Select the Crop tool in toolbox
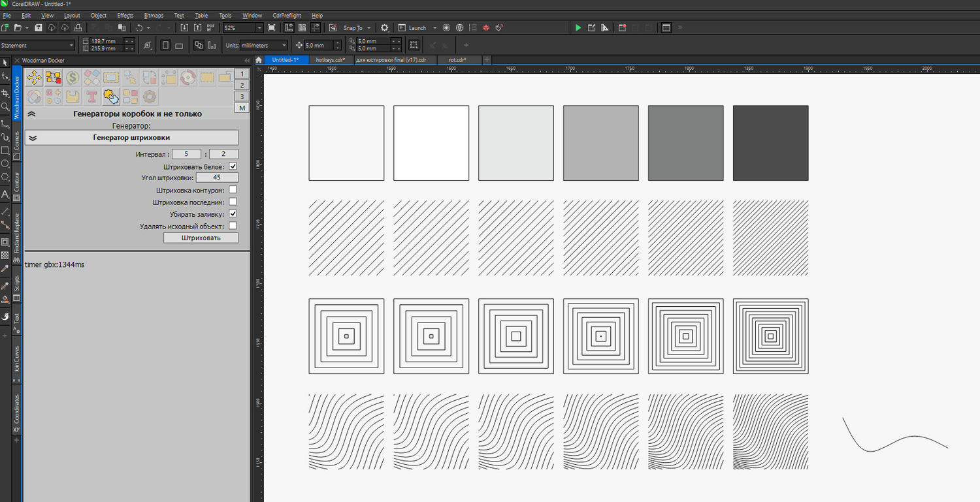 pyautogui.click(x=5, y=93)
